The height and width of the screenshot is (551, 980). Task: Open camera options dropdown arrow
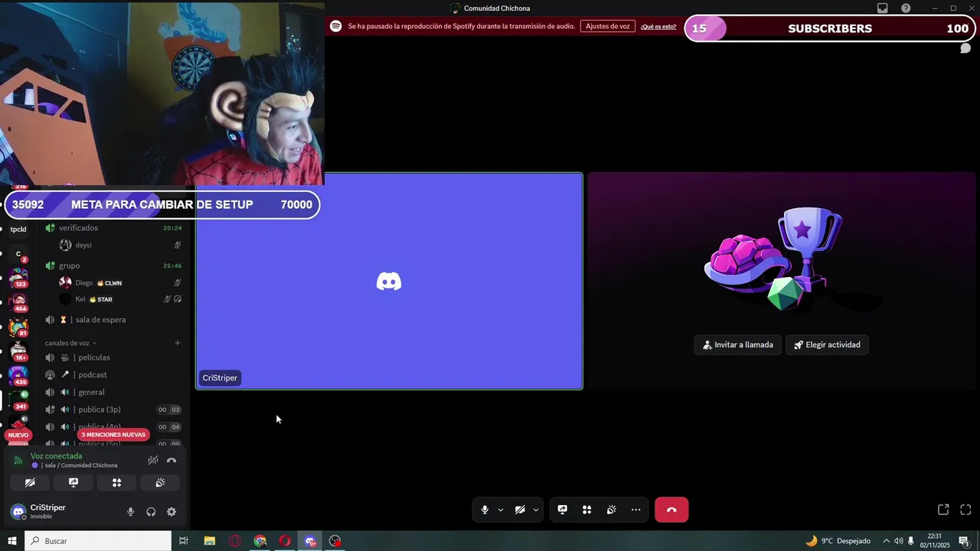click(x=536, y=510)
